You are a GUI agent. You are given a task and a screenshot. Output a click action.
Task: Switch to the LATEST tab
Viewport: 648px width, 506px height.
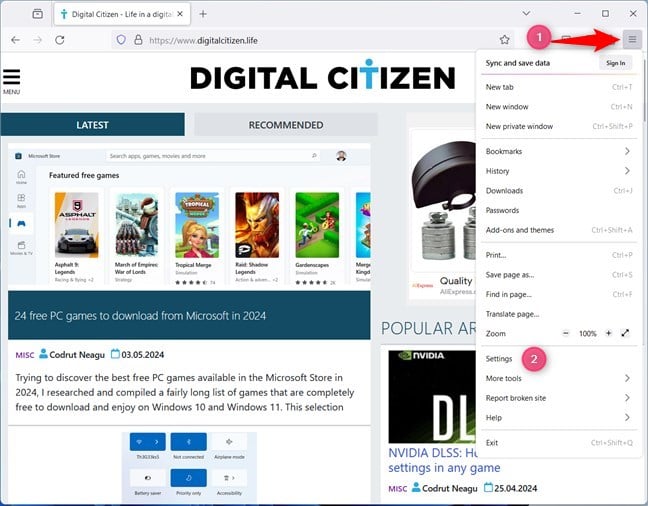93,125
